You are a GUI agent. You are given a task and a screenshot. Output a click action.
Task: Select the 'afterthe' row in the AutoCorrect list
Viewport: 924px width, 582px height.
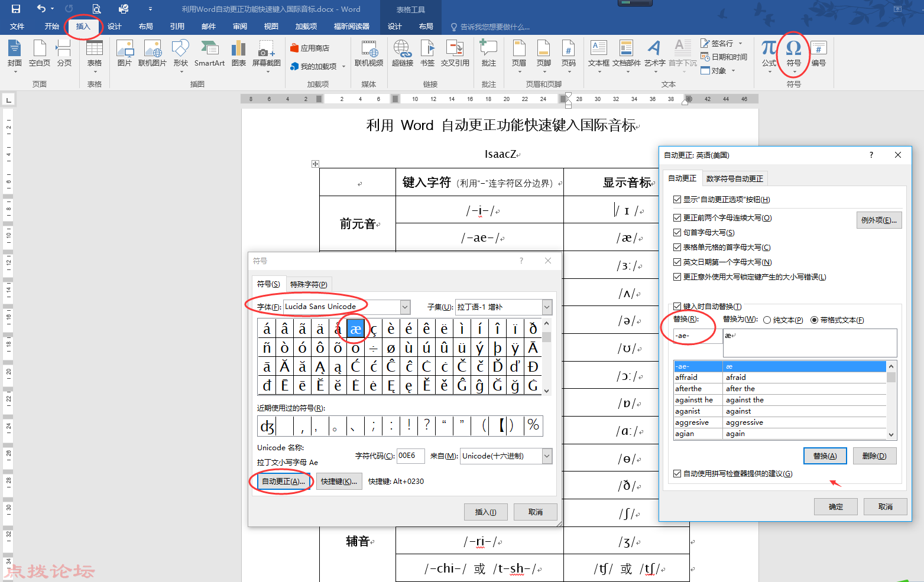point(780,389)
